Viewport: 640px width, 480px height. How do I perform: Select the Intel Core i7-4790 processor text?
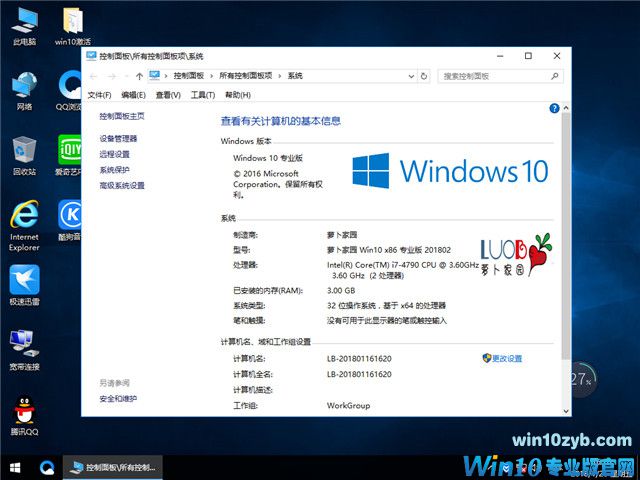pos(402,270)
